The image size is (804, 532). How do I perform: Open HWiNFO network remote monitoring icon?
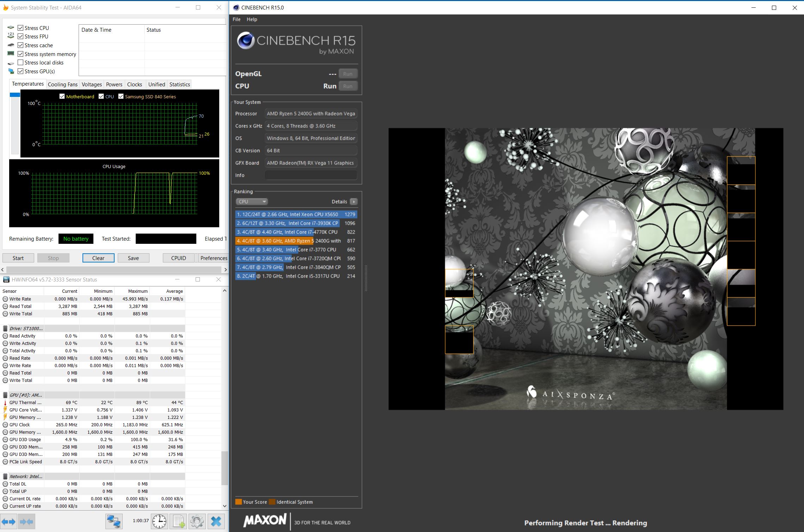pos(114,521)
